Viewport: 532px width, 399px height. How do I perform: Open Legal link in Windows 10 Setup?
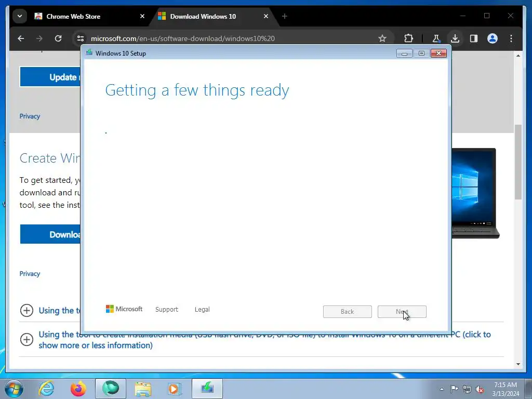(202, 310)
